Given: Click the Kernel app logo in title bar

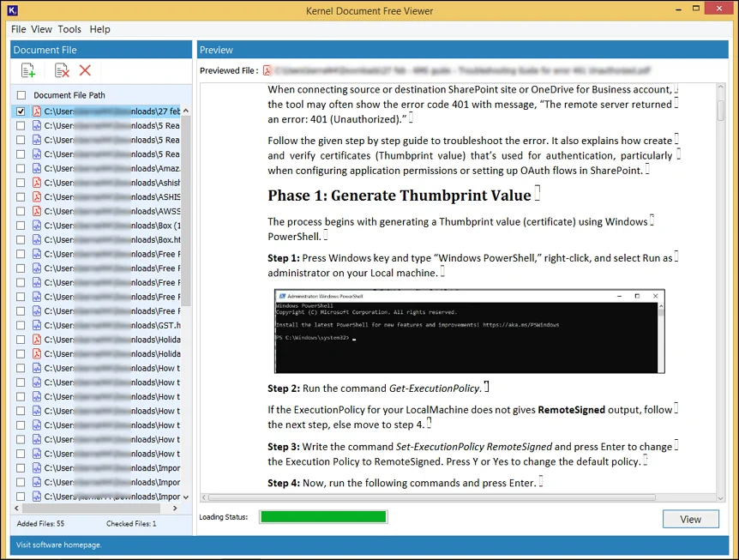Looking at the screenshot, I should tap(13, 10).
